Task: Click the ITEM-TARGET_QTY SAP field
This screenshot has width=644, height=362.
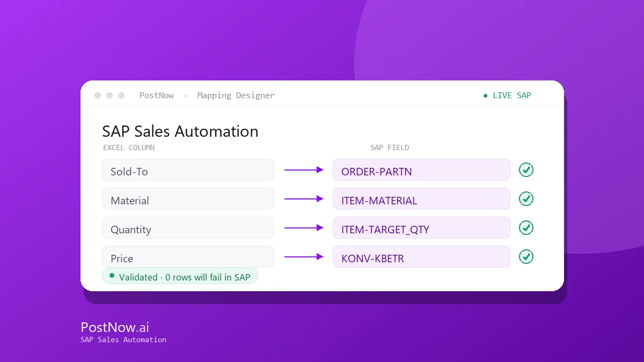Action: (x=421, y=228)
